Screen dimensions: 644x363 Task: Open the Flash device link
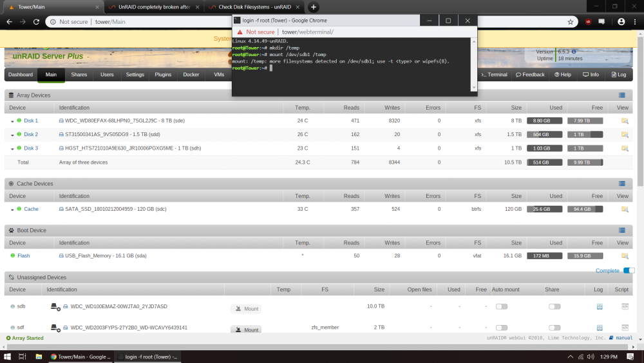[x=23, y=256]
